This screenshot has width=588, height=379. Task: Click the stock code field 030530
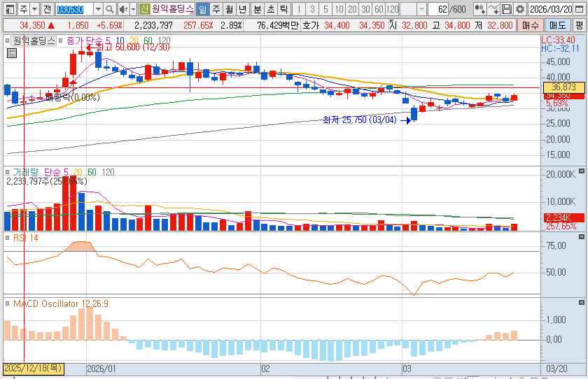tap(74, 9)
